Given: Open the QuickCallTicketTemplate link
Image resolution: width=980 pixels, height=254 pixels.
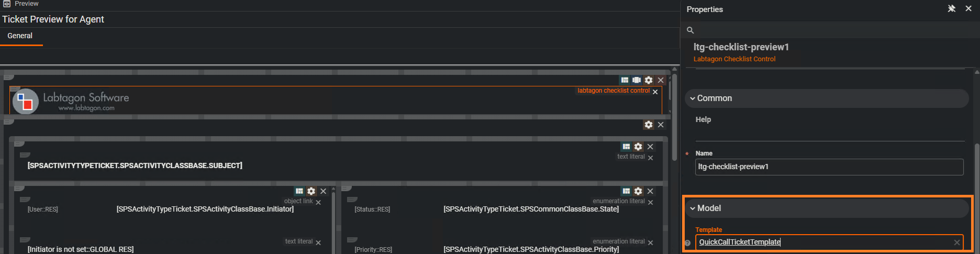Looking at the screenshot, I should coord(739,242).
